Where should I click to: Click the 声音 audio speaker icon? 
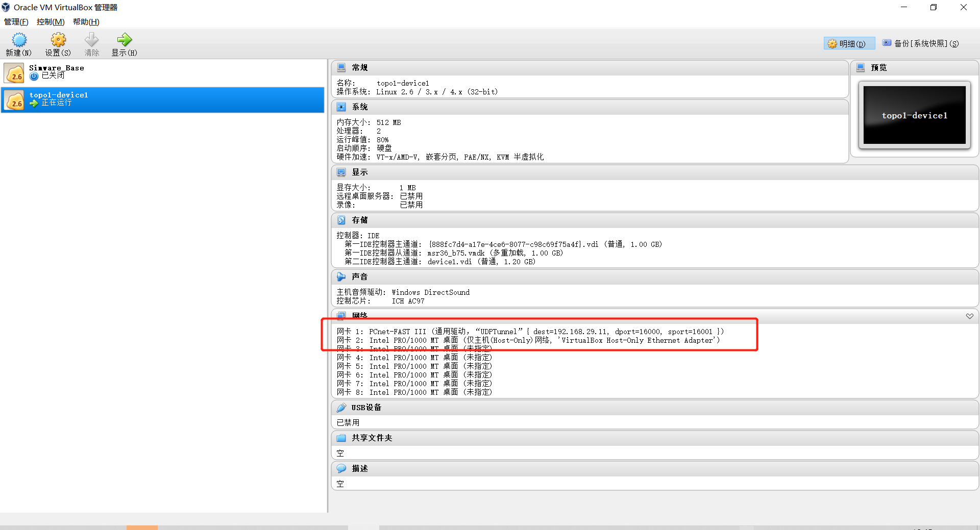coord(341,276)
